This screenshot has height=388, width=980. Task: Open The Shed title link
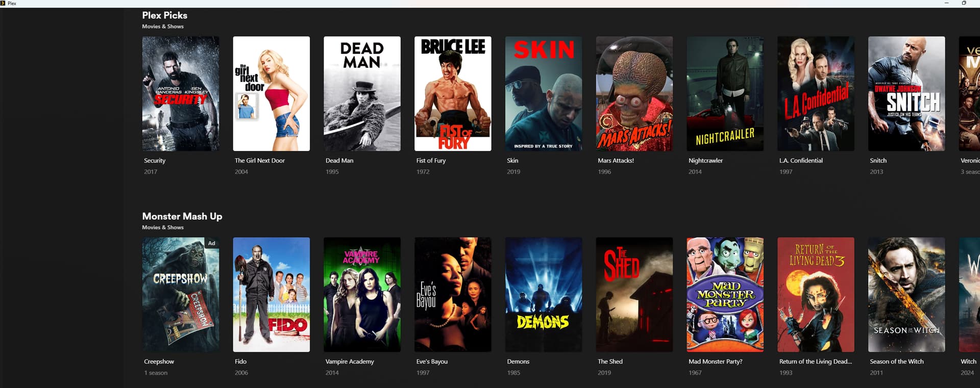click(610, 361)
